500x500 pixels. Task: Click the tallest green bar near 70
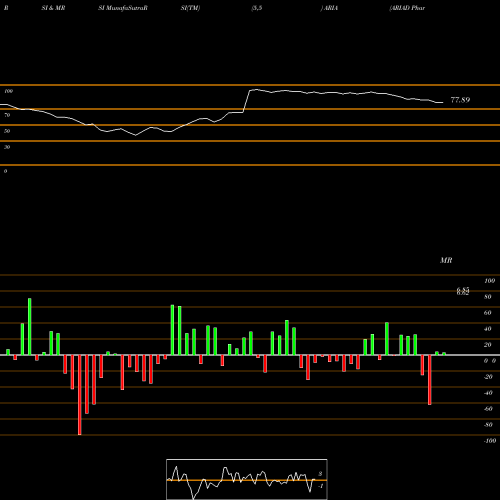pos(30,327)
